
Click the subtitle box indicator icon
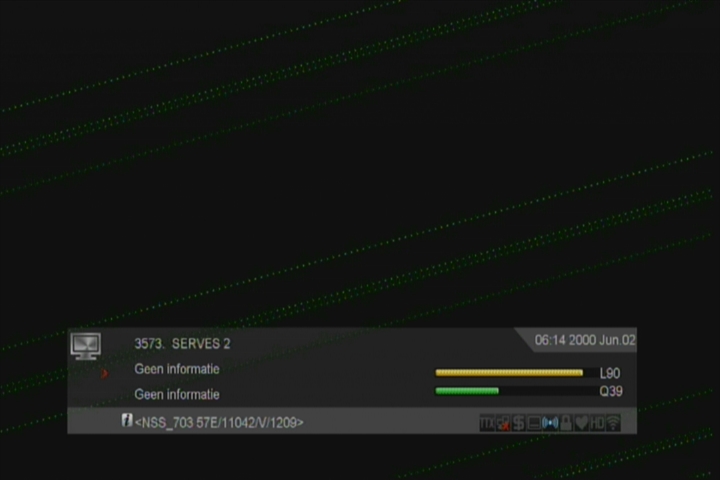click(534, 423)
